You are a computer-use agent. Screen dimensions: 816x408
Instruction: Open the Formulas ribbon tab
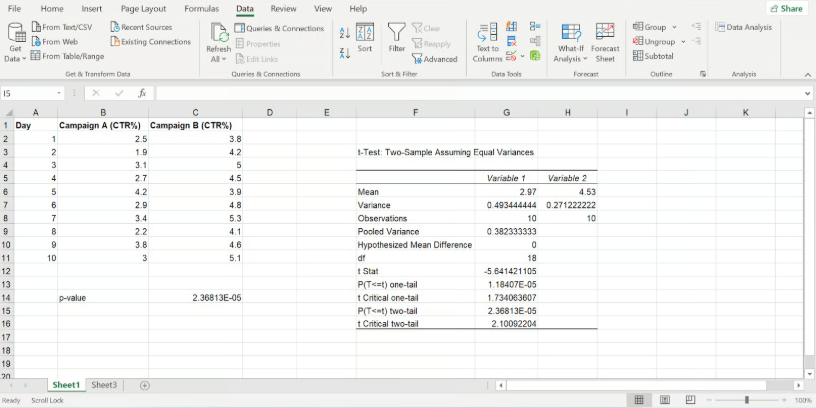coord(201,8)
